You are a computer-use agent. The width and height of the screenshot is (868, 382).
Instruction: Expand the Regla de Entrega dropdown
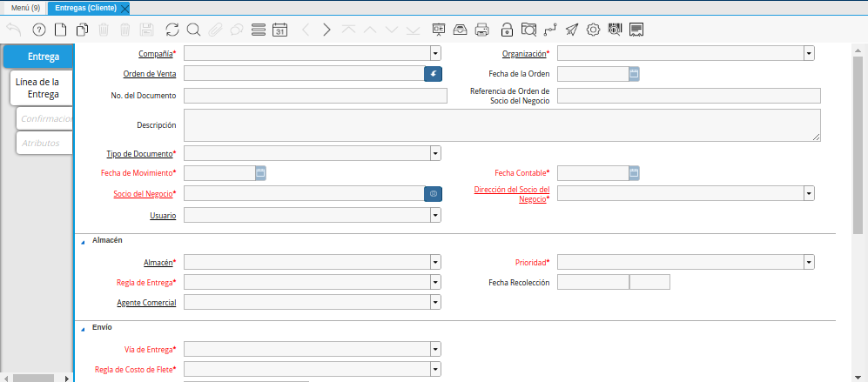[x=436, y=282]
